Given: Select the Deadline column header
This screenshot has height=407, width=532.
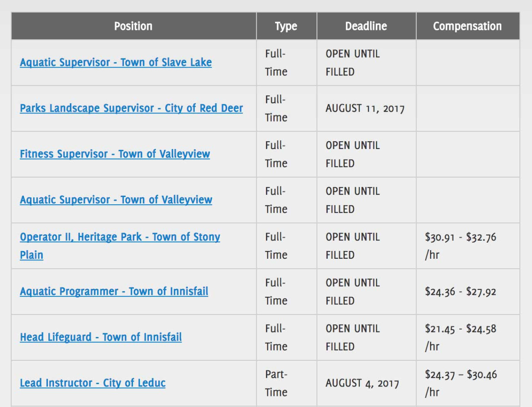Looking at the screenshot, I should [x=366, y=26].
